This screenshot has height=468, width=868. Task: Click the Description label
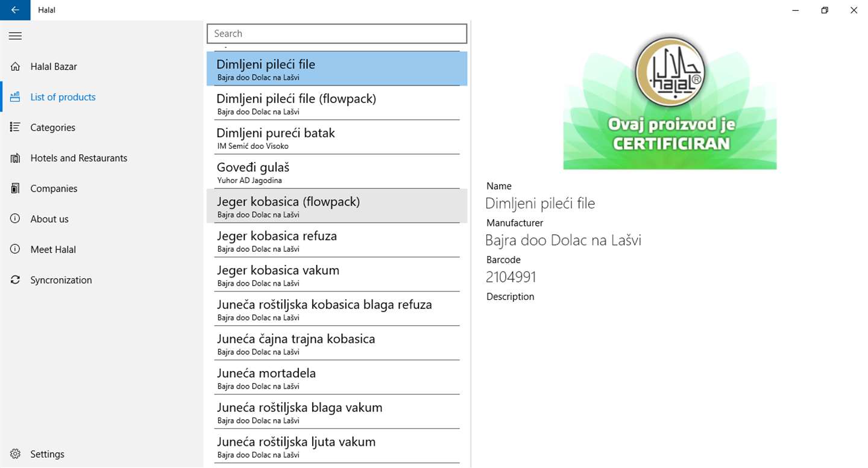tap(510, 296)
